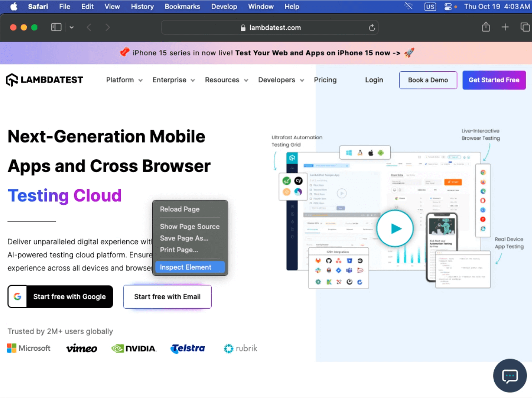The width and height of the screenshot is (532, 398).
Task: Expand the Platform dropdown
Action: point(119,80)
